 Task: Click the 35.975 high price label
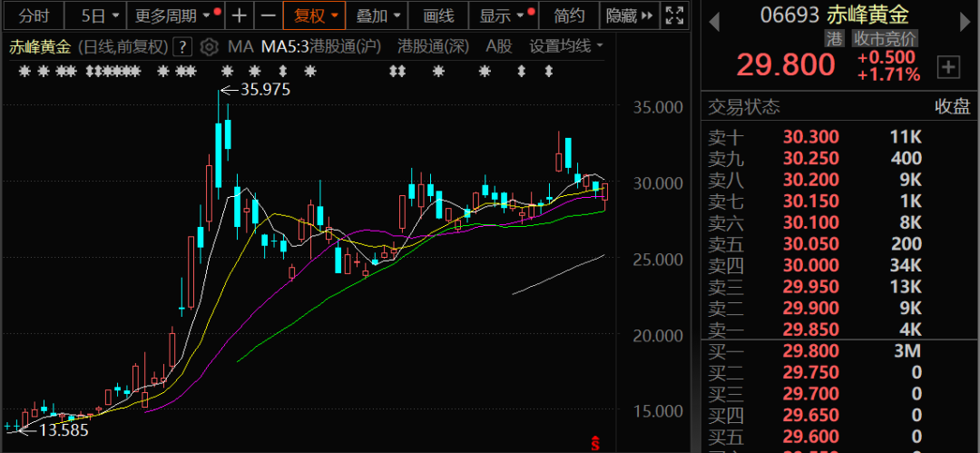[265, 90]
